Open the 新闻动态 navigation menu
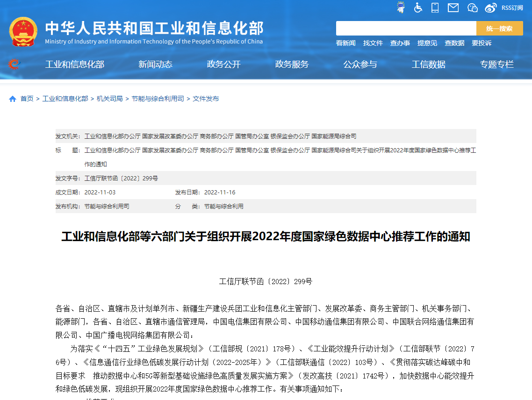 pyautogui.click(x=156, y=64)
